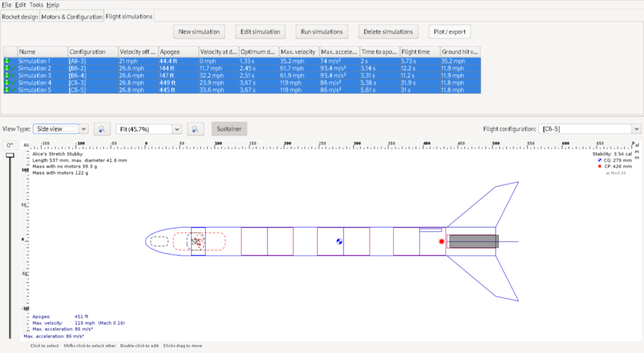Screen dimensions: 644x353
Task: Switch to Motors & Configuration tab
Action: 72,16
